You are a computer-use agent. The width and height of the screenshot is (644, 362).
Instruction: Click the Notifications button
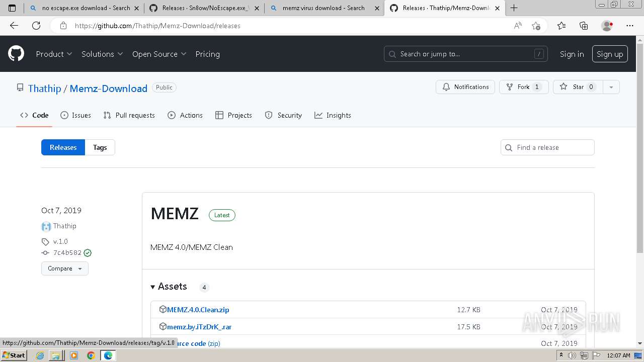(x=465, y=87)
